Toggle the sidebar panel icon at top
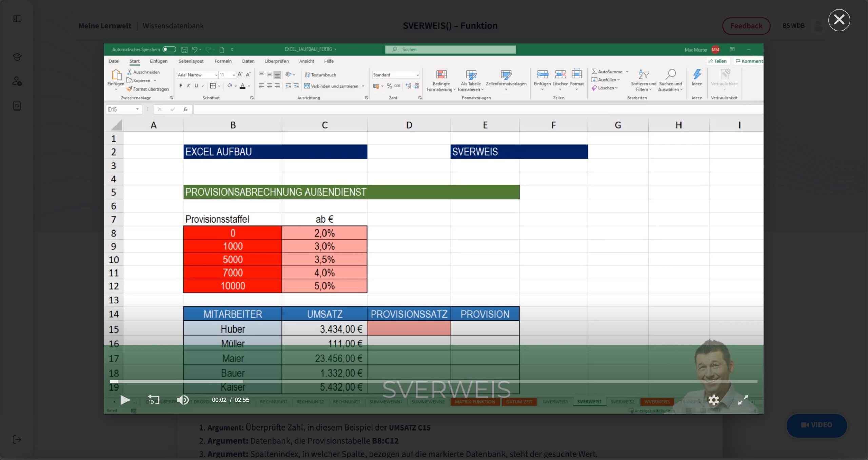The height and width of the screenshot is (460, 868). coord(17,19)
